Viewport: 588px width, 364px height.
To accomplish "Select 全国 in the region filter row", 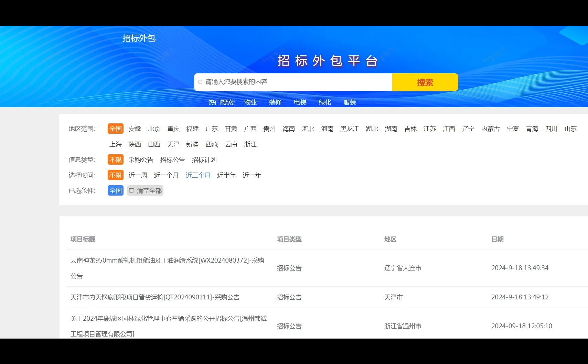I will point(115,129).
